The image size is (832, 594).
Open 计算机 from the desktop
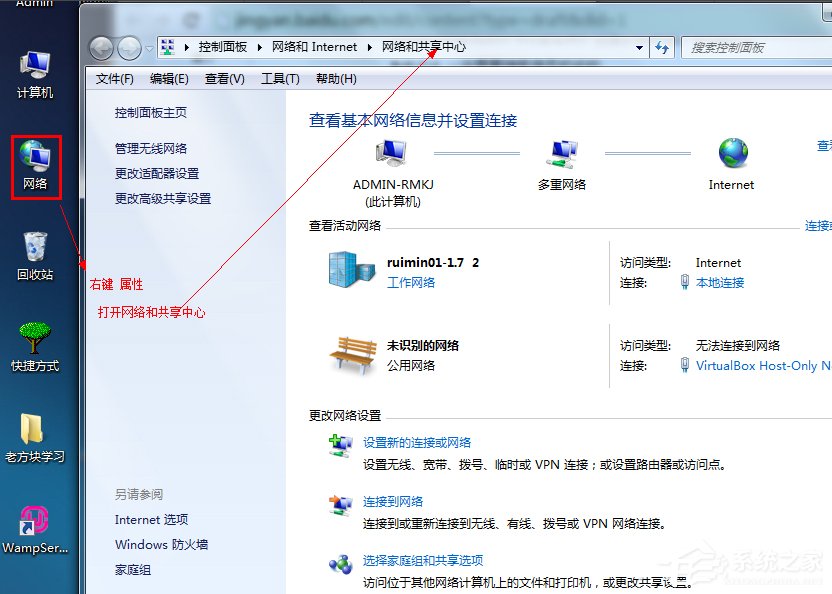pos(35,62)
